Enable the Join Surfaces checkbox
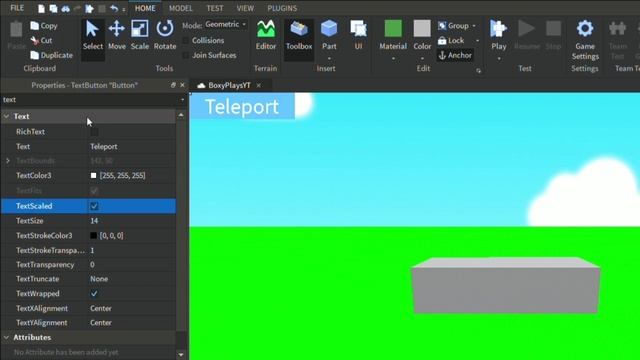This screenshot has height=360, width=640. point(185,55)
